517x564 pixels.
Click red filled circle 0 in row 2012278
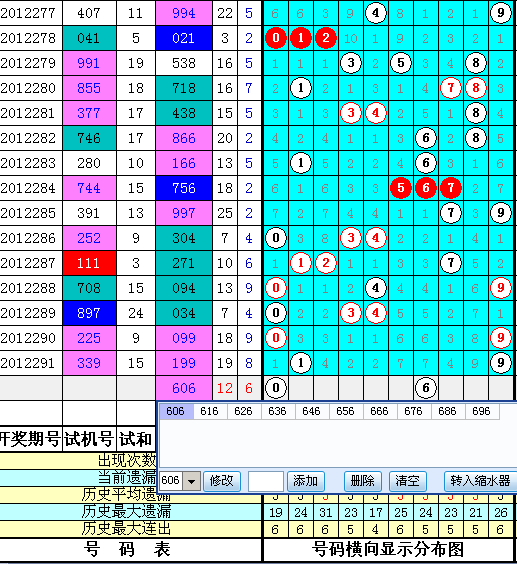(276, 38)
